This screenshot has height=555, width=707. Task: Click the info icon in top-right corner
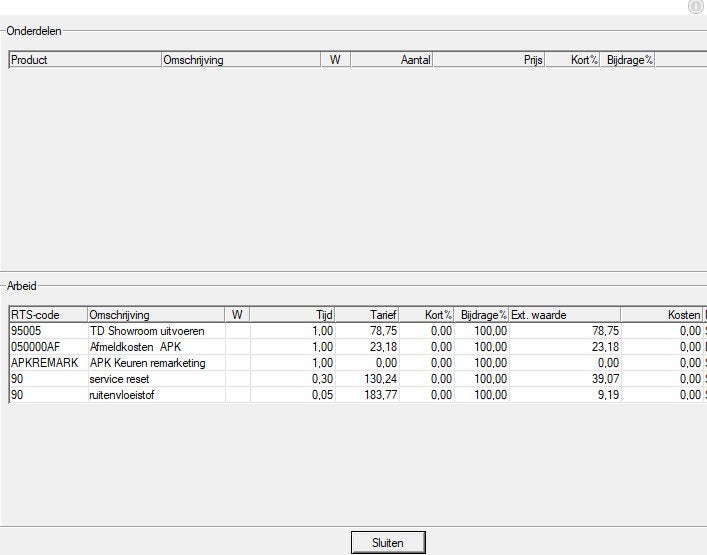click(697, 6)
